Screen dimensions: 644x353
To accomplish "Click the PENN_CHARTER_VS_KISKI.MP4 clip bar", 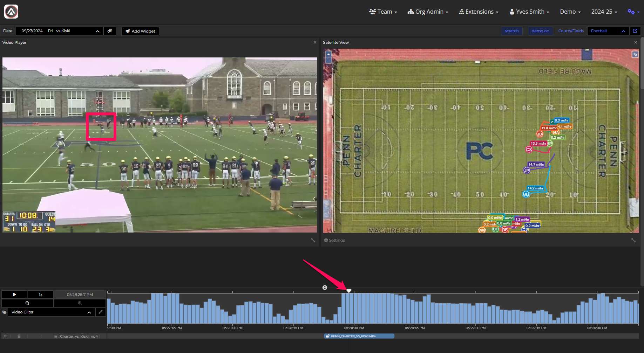I will pyautogui.click(x=359, y=336).
